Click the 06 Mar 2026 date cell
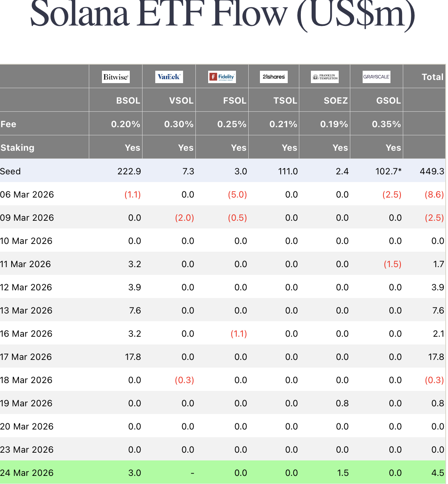This screenshot has width=448, height=484. coord(27,194)
